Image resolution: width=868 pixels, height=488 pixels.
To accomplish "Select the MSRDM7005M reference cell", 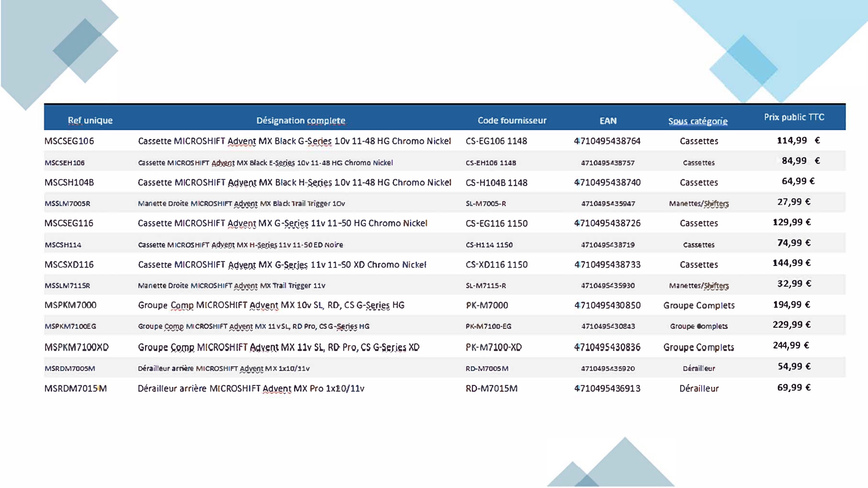I will (x=70, y=368).
